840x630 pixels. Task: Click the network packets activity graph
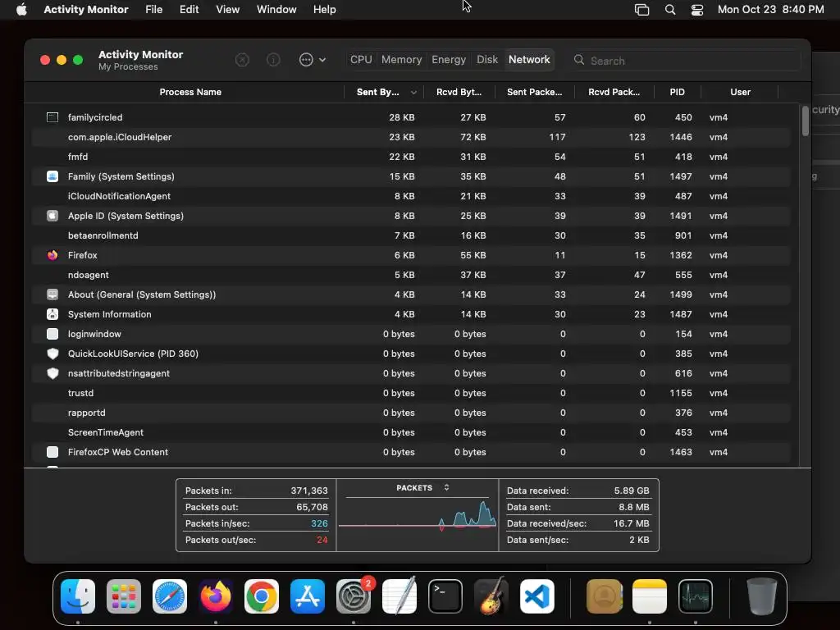pos(418,515)
